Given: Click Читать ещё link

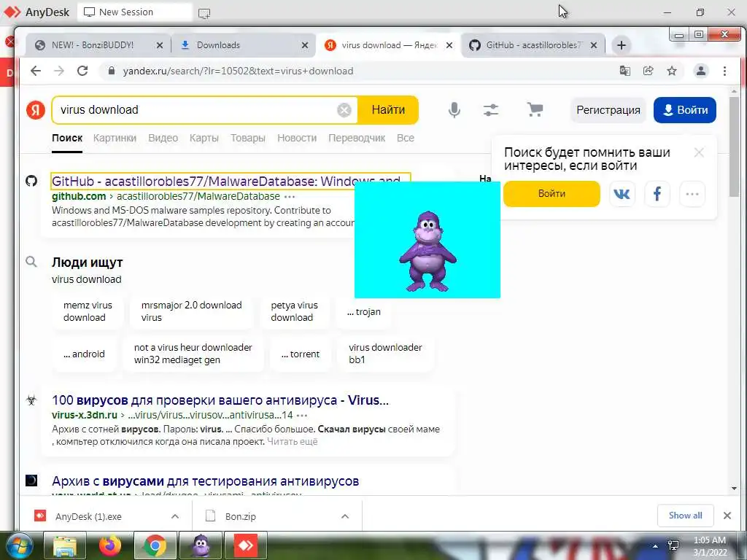Looking at the screenshot, I should click(292, 441).
